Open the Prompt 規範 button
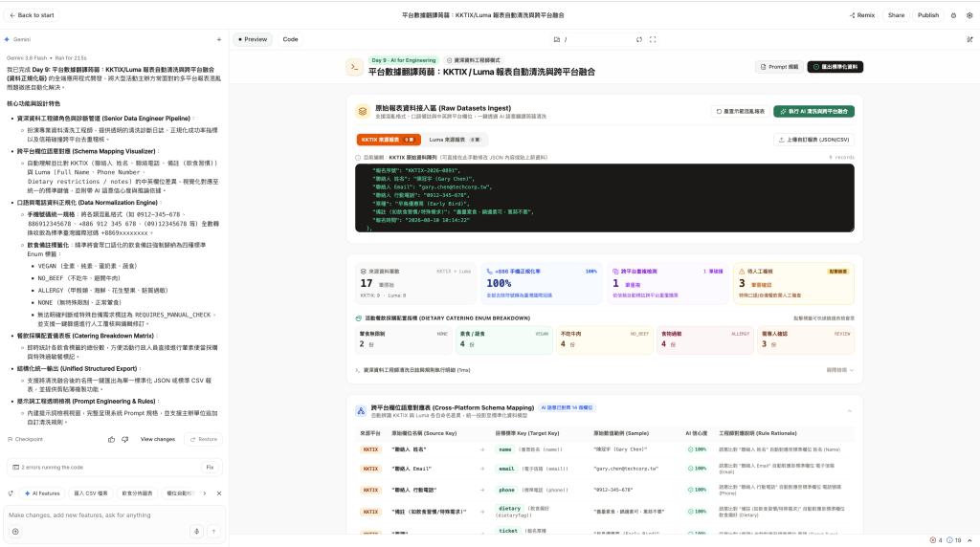The width and height of the screenshot is (980, 547). tap(779, 67)
